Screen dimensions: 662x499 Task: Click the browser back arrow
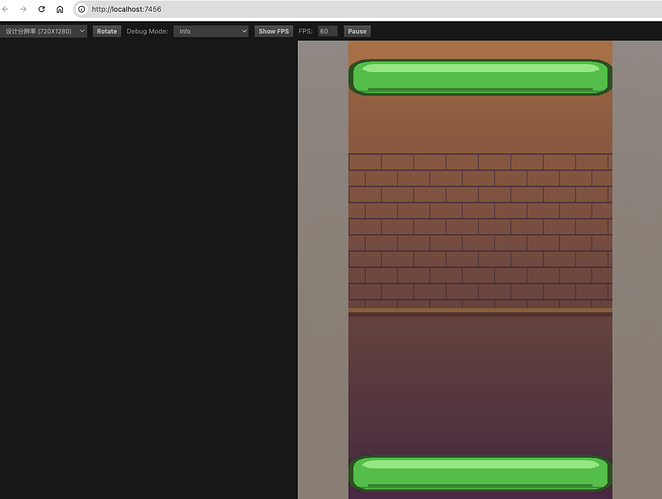(x=5, y=9)
